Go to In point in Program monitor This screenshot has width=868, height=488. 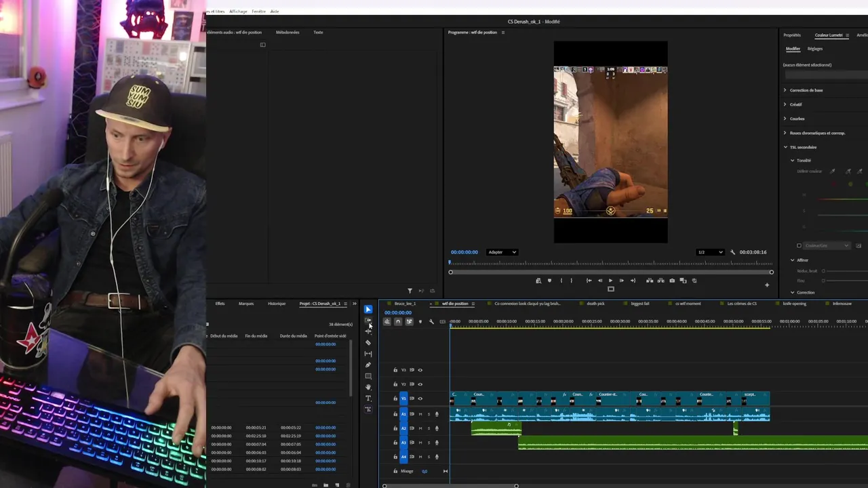click(589, 281)
